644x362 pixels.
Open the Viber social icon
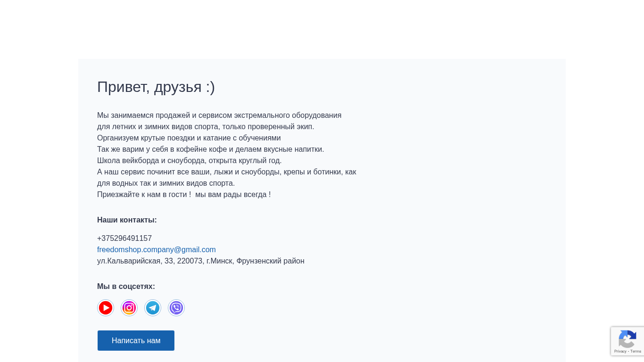point(176,308)
